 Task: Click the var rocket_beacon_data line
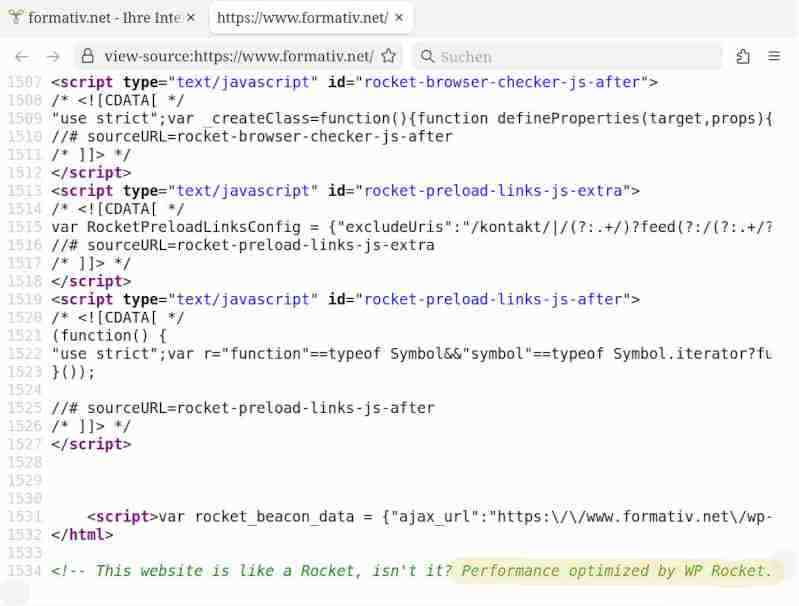coord(430,516)
